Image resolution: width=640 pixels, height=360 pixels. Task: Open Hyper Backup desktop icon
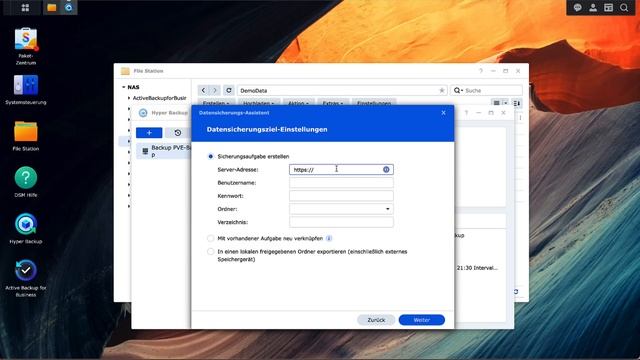click(x=26, y=228)
